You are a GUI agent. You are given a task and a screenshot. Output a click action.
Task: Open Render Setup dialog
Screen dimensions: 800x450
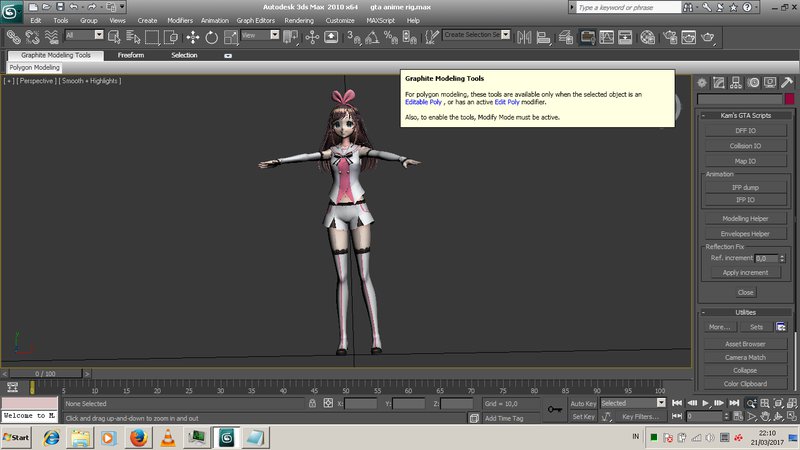tap(670, 37)
